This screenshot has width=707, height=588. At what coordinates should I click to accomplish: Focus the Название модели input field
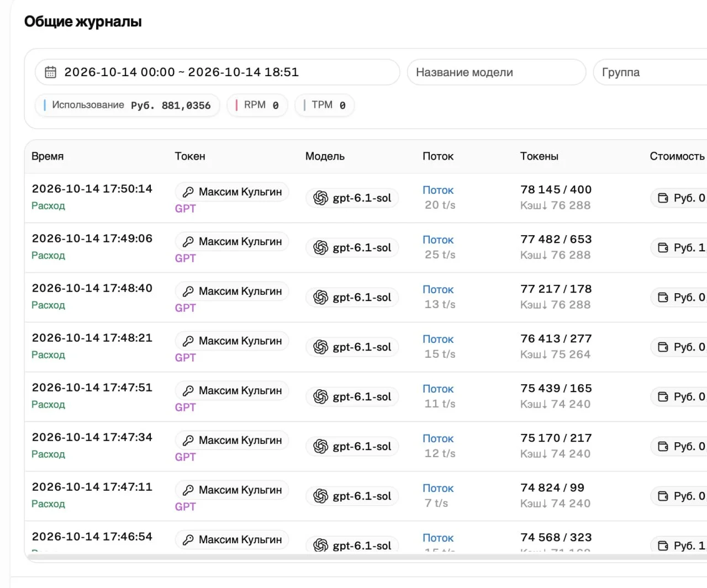tap(497, 72)
